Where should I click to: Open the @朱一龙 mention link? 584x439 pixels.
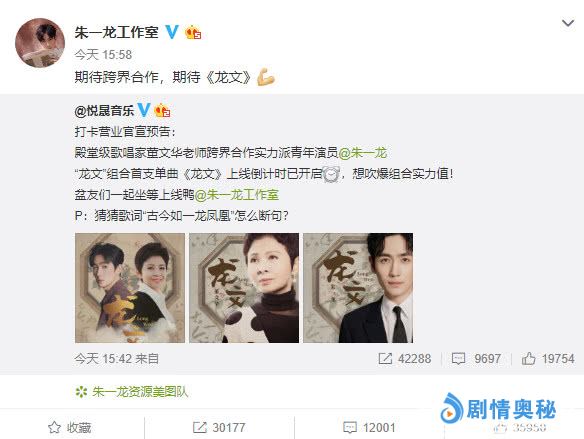point(363,153)
